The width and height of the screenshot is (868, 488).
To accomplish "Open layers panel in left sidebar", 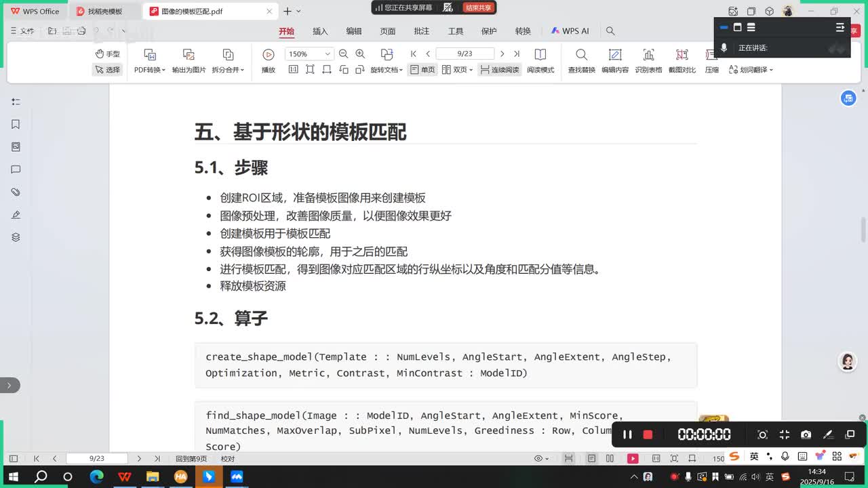I will (x=16, y=237).
